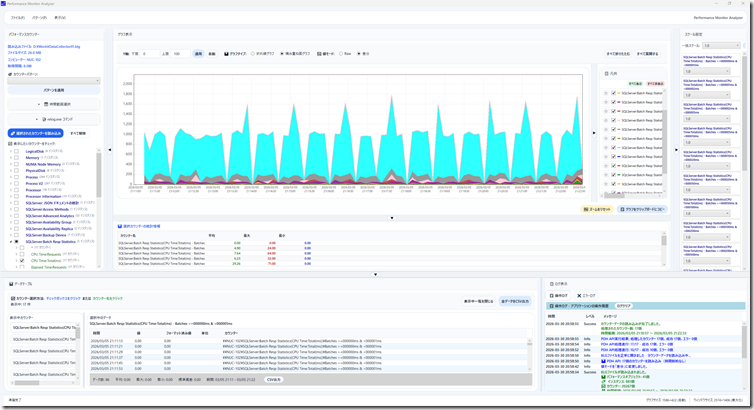Click the relog.exe コマンド icon button
The image size is (754, 410).
pos(52,119)
